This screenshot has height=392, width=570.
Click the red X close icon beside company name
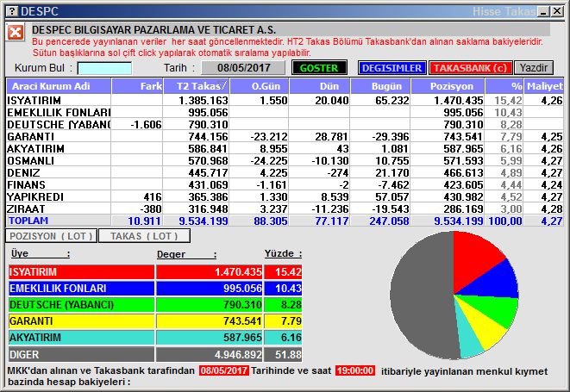click(x=16, y=33)
